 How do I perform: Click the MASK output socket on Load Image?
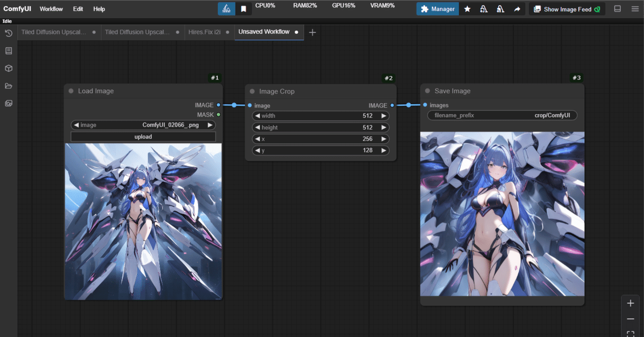pyautogui.click(x=218, y=115)
